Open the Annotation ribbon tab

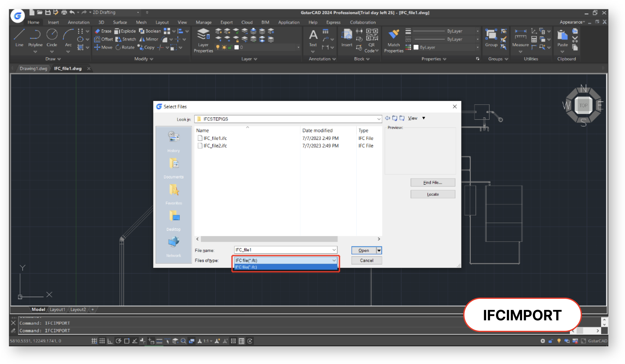[79, 22]
